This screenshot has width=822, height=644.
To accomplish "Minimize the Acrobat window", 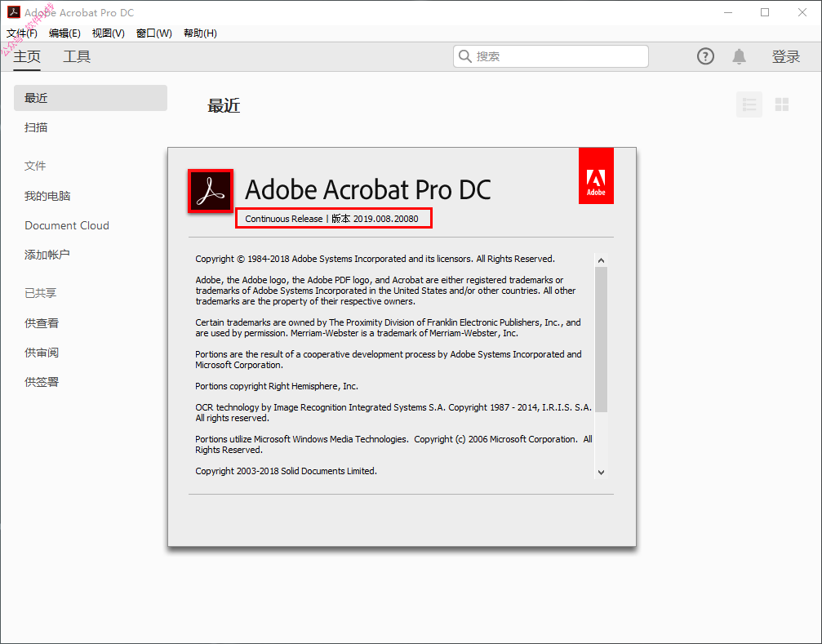I will (728, 12).
